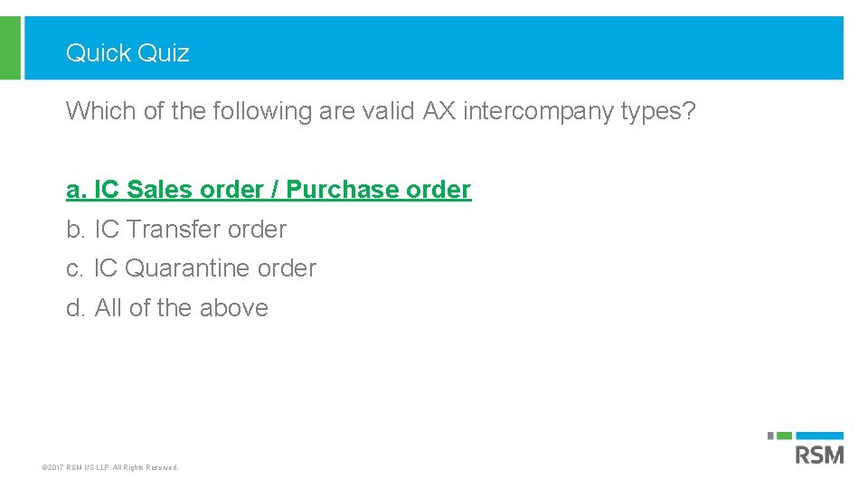
Task: Click the blue bar above RSM text
Action: pyautogui.click(x=819, y=436)
